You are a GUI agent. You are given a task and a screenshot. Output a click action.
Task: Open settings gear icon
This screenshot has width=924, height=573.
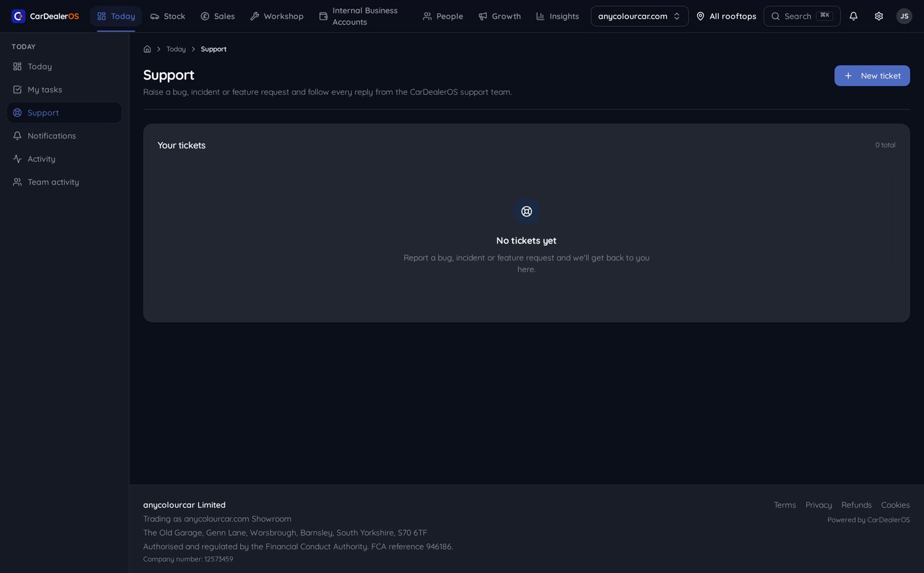(x=878, y=16)
